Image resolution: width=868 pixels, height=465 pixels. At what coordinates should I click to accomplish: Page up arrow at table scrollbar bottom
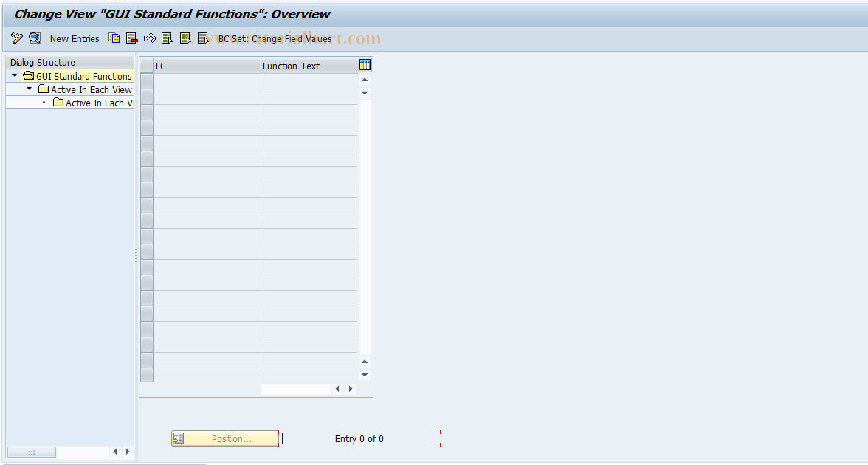(365, 362)
